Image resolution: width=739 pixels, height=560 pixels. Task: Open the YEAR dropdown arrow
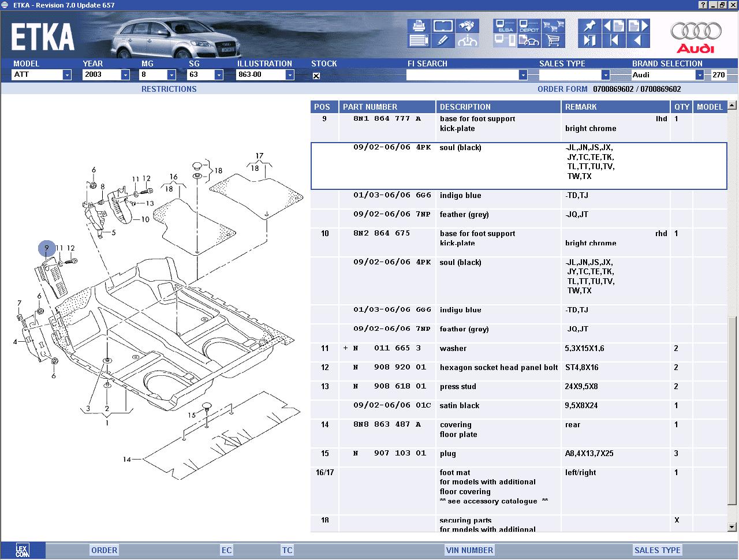click(x=125, y=75)
